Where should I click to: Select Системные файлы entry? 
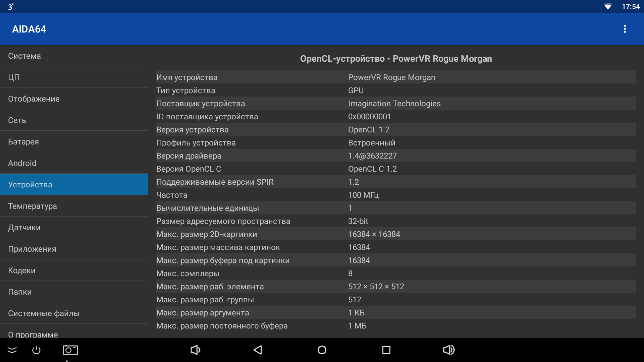tap(74, 313)
